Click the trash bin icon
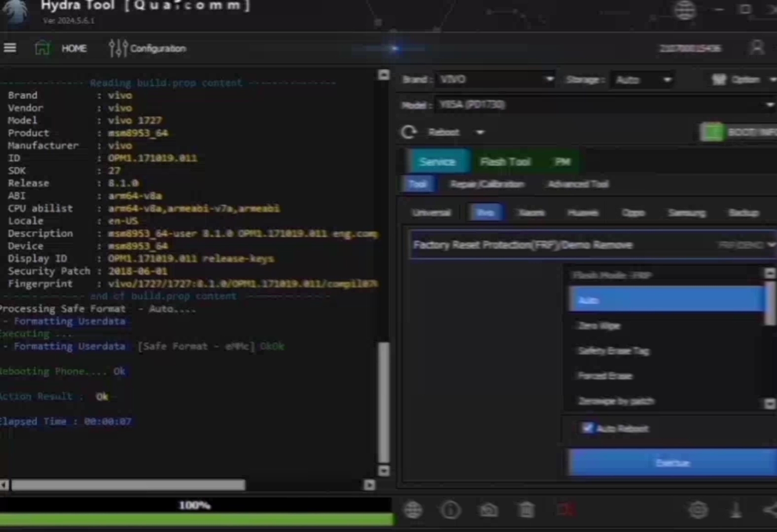The width and height of the screenshot is (777, 532). click(x=526, y=510)
